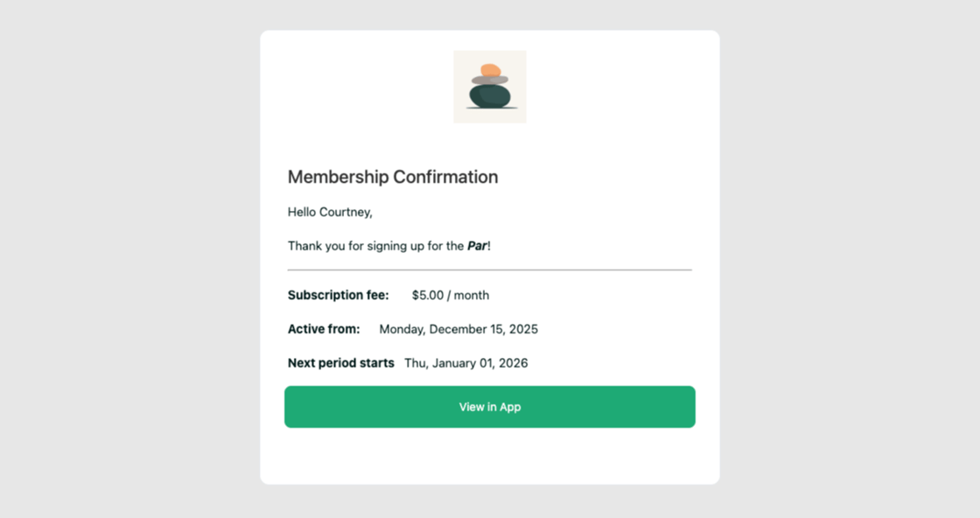
Task: Click the 'View in App' button label text
Action: [x=489, y=406]
